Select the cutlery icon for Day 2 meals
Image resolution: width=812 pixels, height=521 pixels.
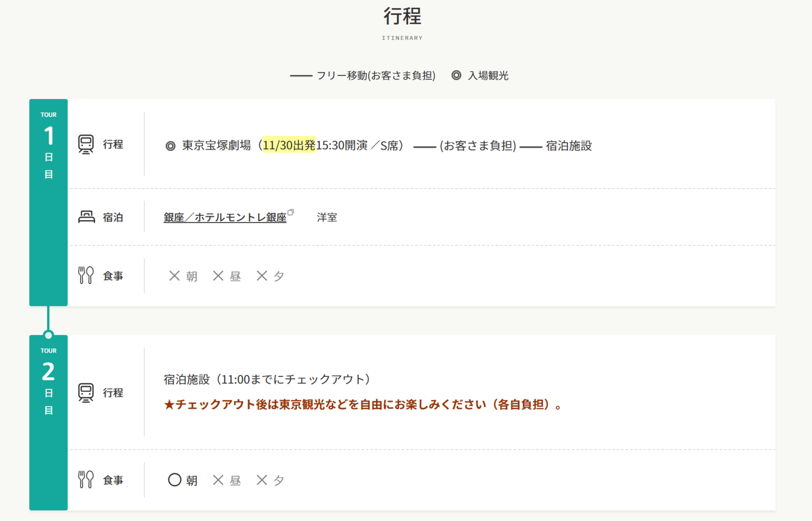point(85,479)
